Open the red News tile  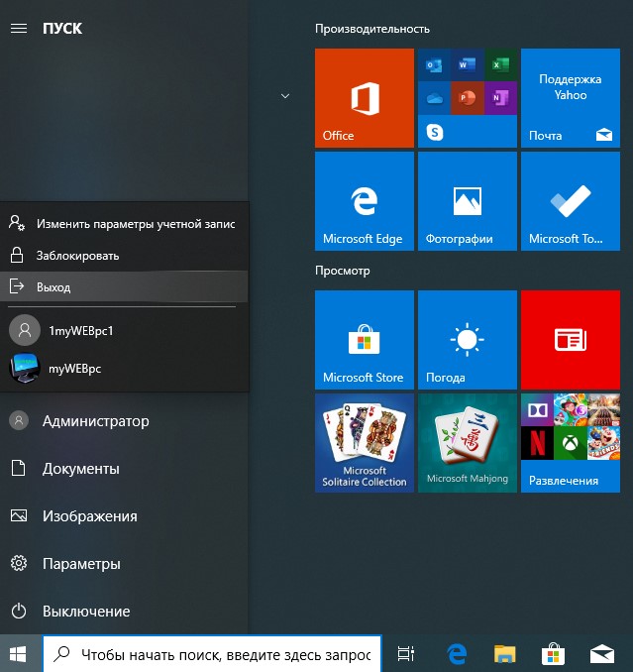570,340
